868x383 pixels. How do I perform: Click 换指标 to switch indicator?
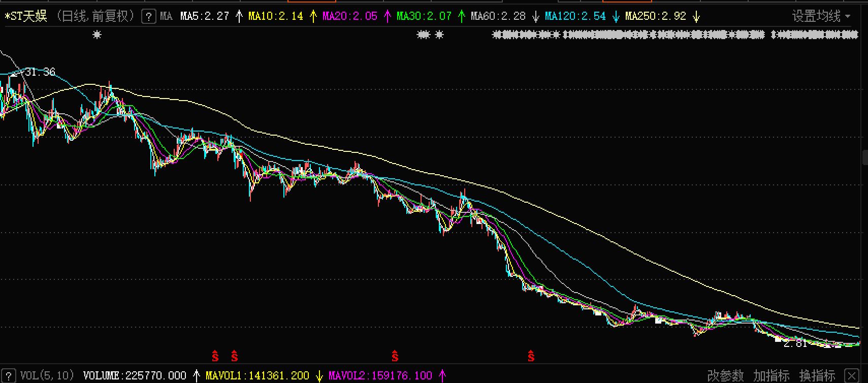[817, 375]
